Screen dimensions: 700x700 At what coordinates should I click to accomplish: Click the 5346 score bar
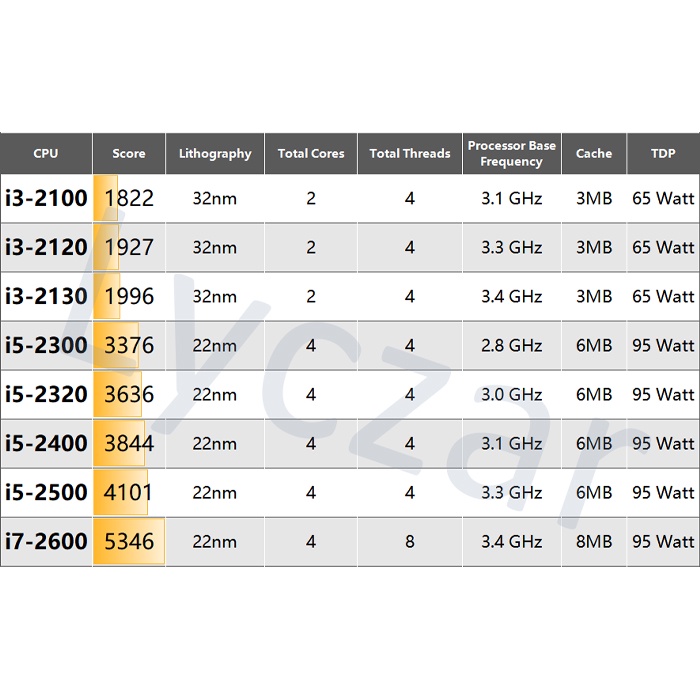[129, 542]
